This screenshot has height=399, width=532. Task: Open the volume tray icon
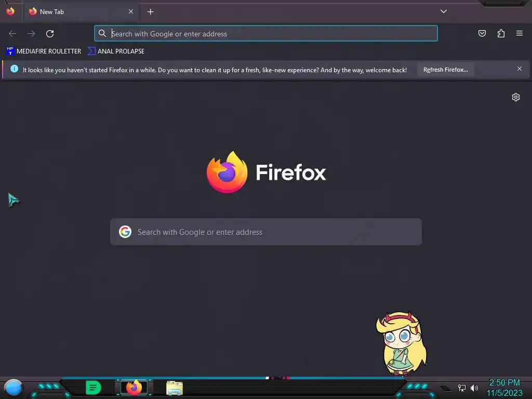click(474, 388)
